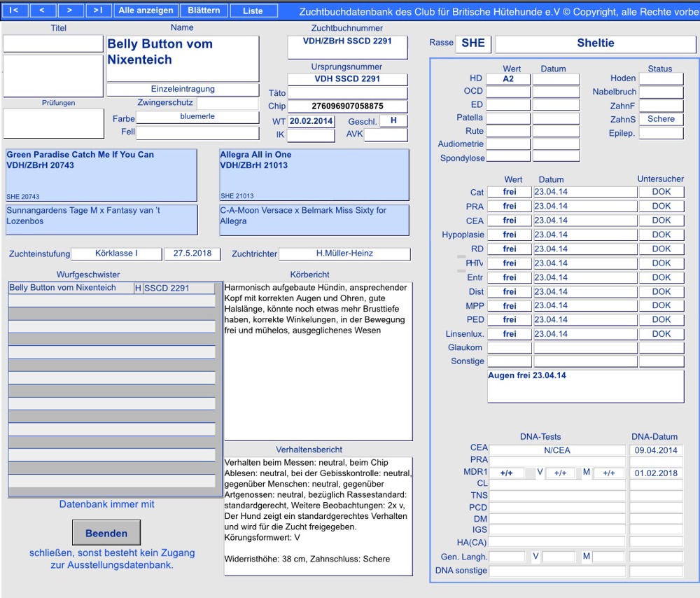Image resolution: width=700 pixels, height=598 pixels.
Task: Click the Hypoplasie Wert value frei
Action: 510,235
